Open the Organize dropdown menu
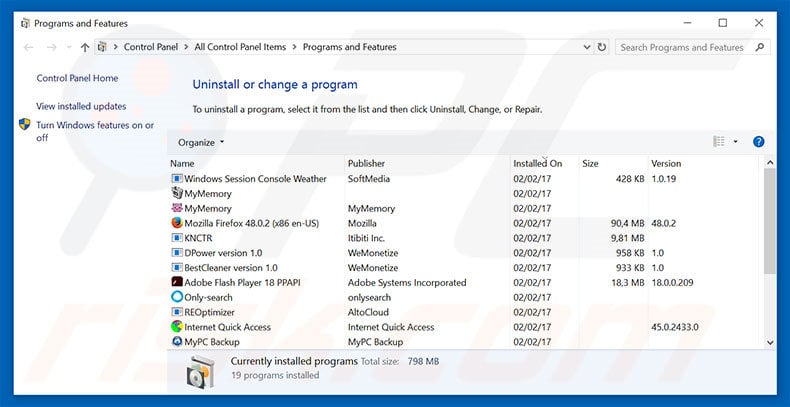The width and height of the screenshot is (790, 407). coord(201,143)
